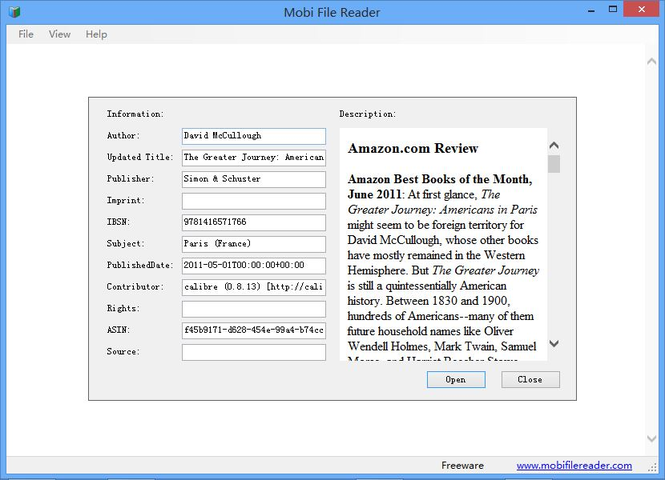
Task: Click description scroll up arrow
Action: [554, 145]
